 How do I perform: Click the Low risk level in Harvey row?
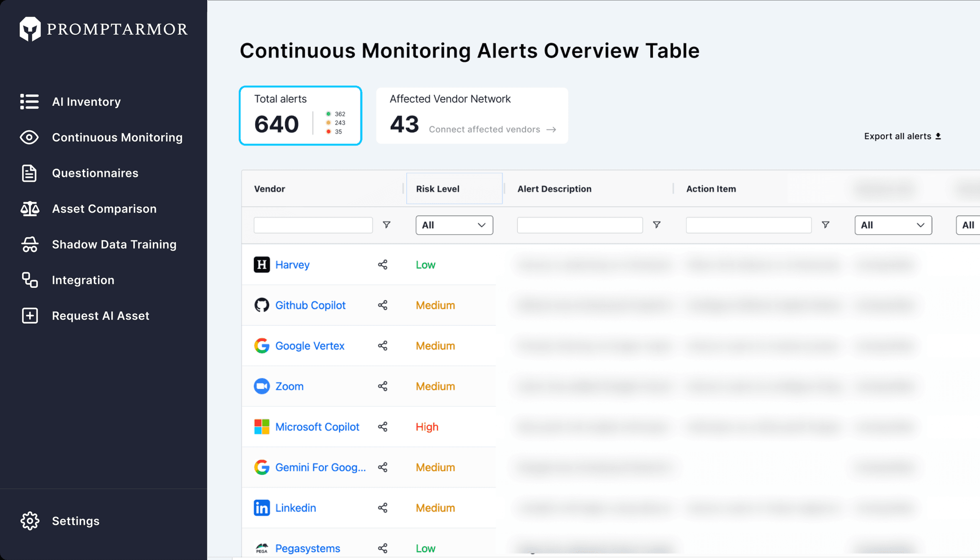[x=426, y=264]
